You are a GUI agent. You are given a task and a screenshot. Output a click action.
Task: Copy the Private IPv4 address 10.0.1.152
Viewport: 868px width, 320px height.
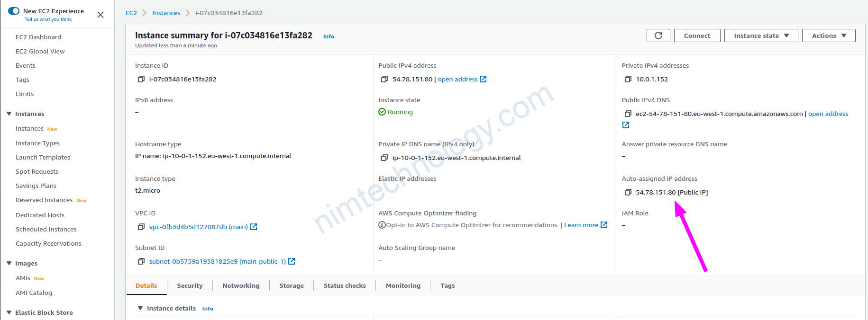point(628,79)
